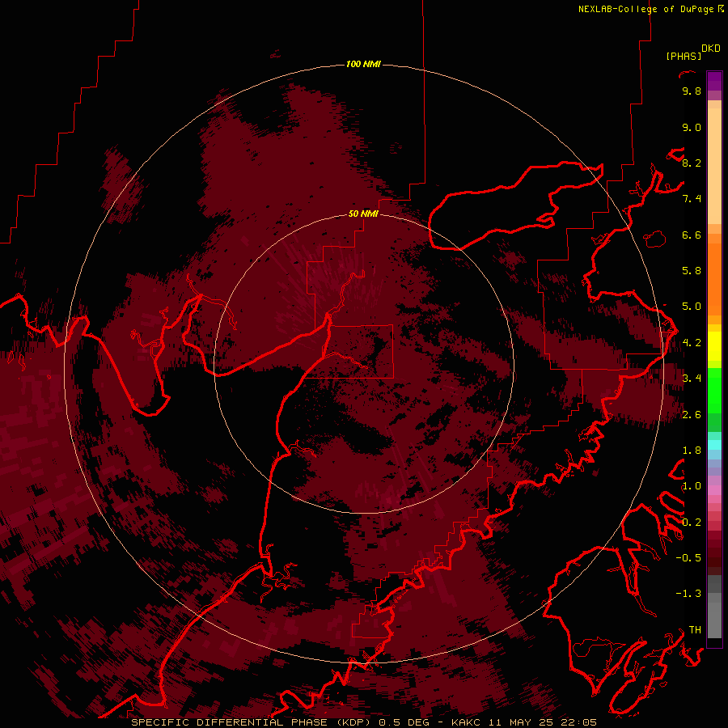Click the 7.4 value on the scale

click(x=692, y=199)
